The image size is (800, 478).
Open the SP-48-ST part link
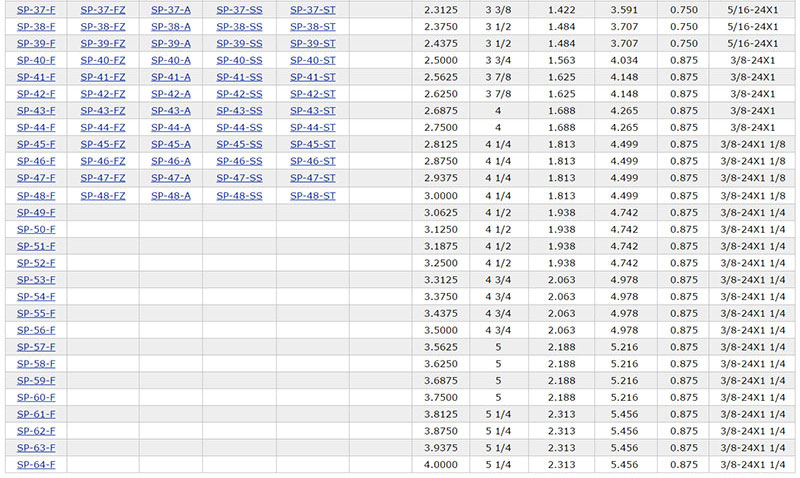[312, 196]
